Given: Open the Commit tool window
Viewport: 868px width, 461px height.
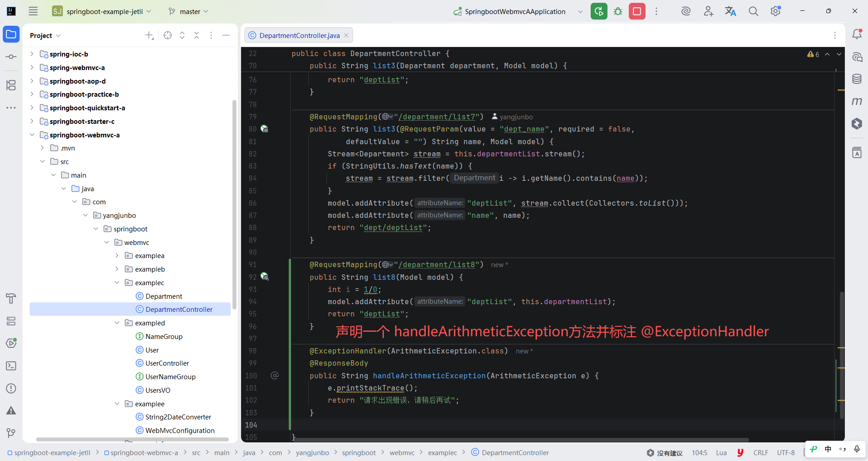Looking at the screenshot, I should [x=11, y=57].
